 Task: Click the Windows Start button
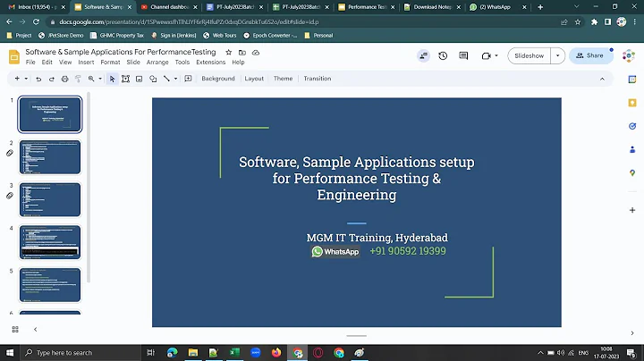(x=10, y=353)
